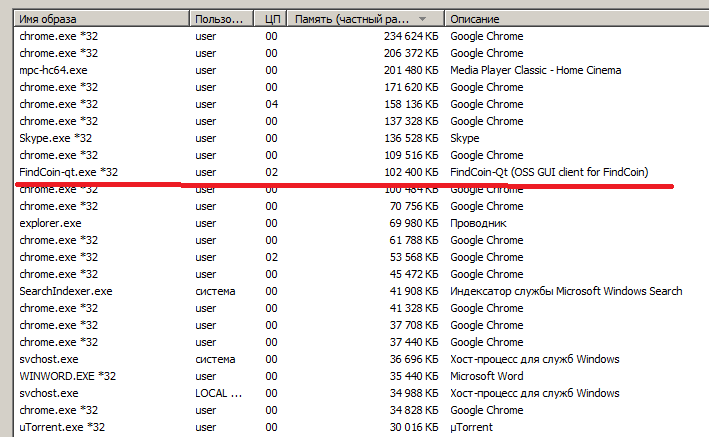This screenshot has width=709, height=437.
Task: Select the Skype.exe *32 process
Action: [x=361, y=138]
